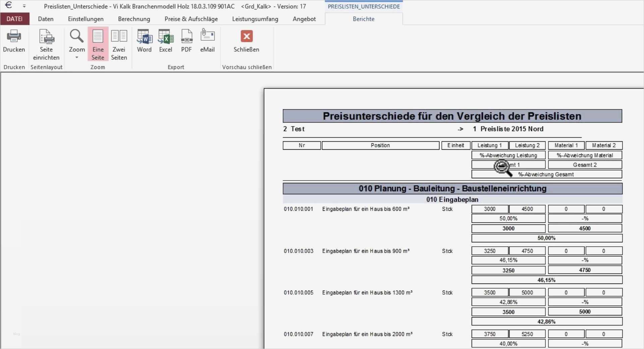The image size is (644, 349).
Task: Click the Euro application icon
Action: point(8,5)
